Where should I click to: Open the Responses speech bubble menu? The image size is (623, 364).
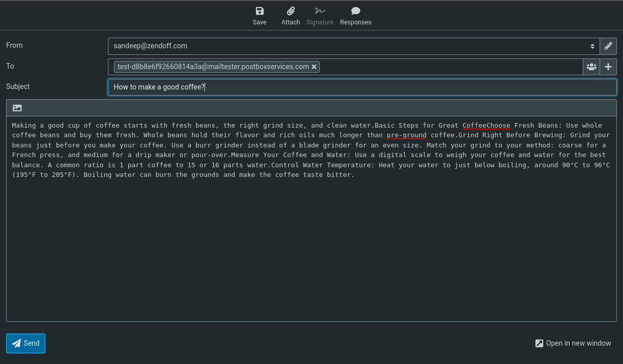(356, 16)
